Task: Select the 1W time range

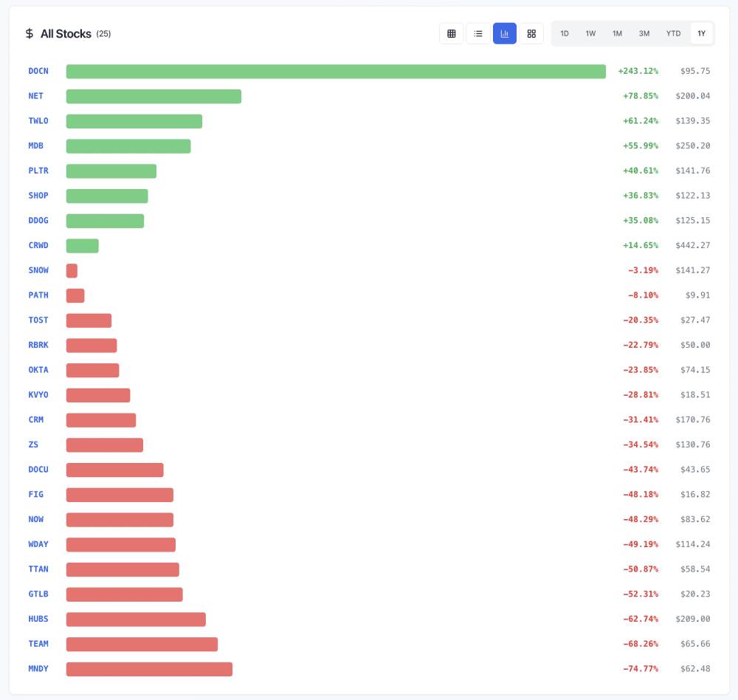Action: point(590,33)
